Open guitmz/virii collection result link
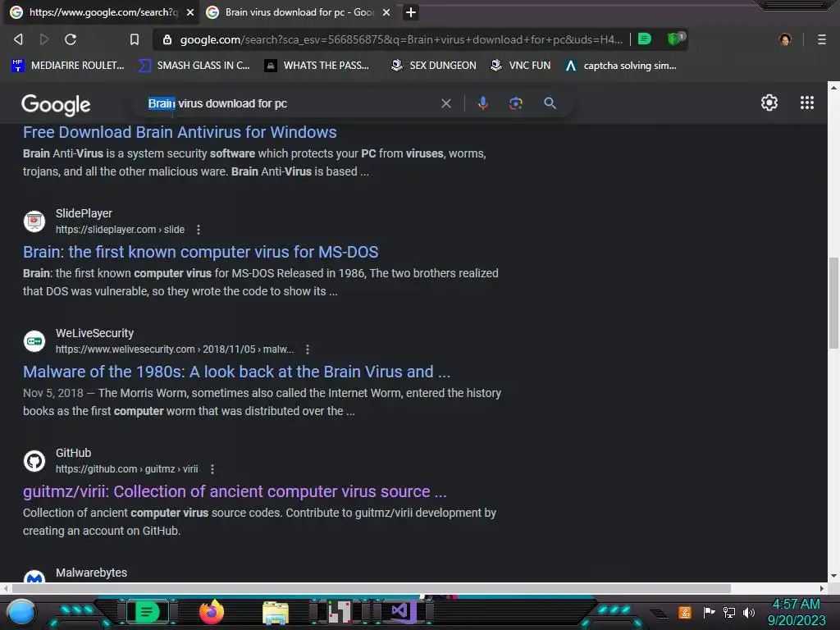This screenshot has height=630, width=840. pos(235,491)
